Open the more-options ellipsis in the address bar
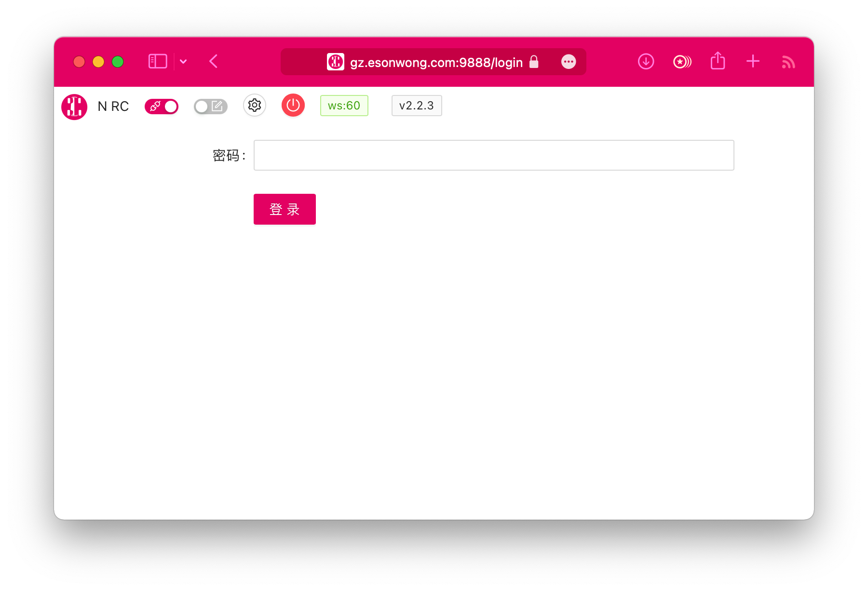868x591 pixels. click(x=569, y=62)
